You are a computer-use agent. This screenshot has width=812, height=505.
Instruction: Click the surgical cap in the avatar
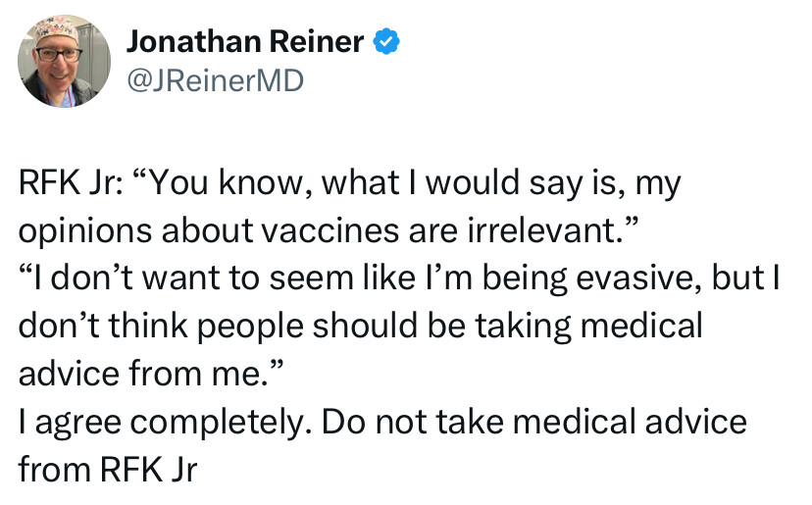54,30
